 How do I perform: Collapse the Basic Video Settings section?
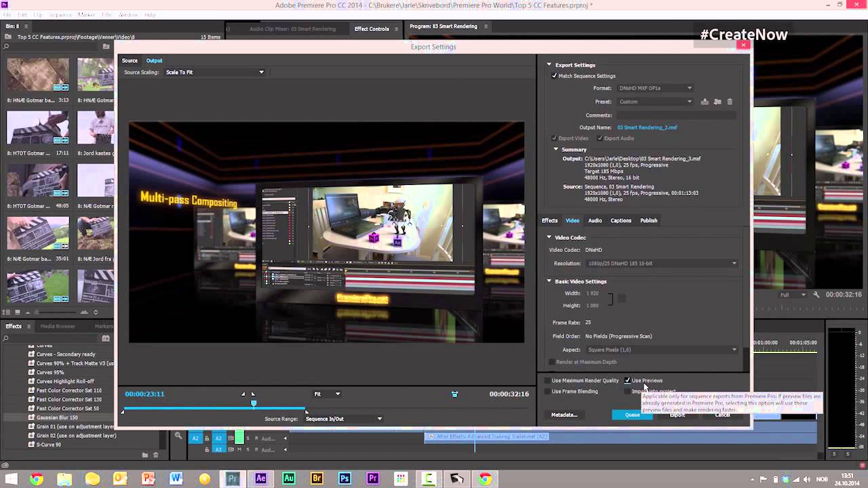[x=549, y=281]
